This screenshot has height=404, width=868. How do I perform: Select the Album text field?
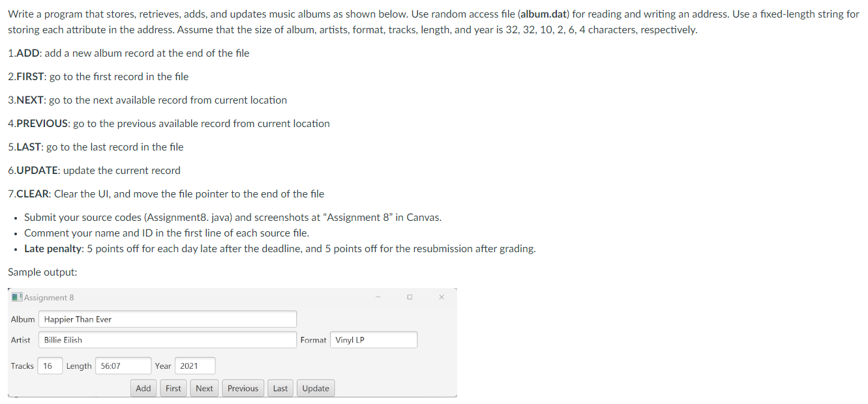(168, 319)
